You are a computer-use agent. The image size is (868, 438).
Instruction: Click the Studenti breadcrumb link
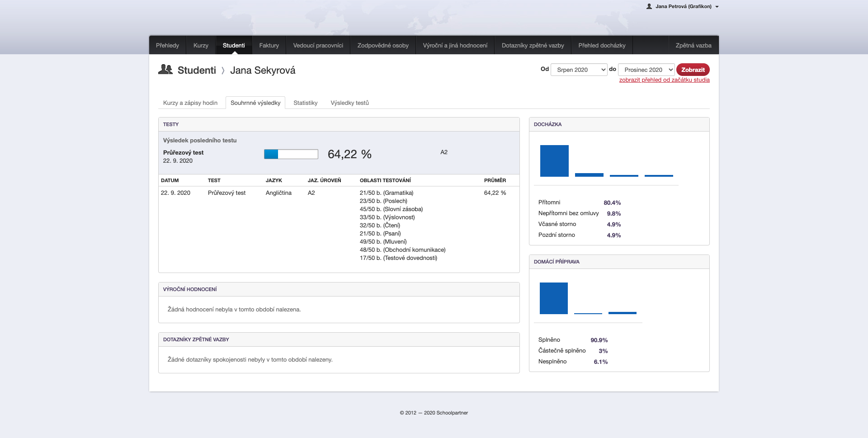pyautogui.click(x=197, y=70)
